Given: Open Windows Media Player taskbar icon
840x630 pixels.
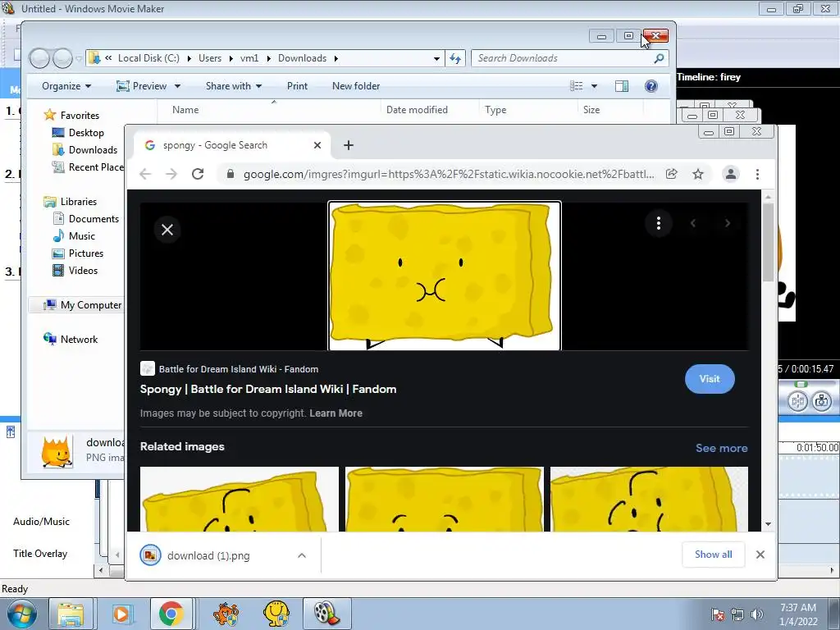Looking at the screenshot, I should click(121, 614).
